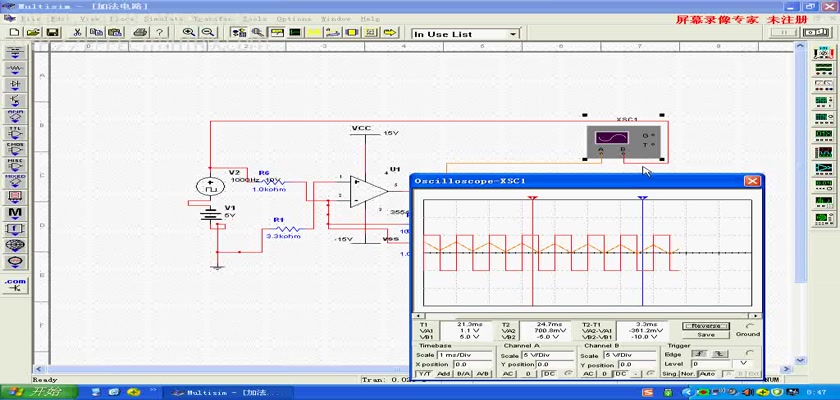Set Channel B coupling to DC
Image resolution: width=840 pixels, height=400 pixels.
point(620,373)
